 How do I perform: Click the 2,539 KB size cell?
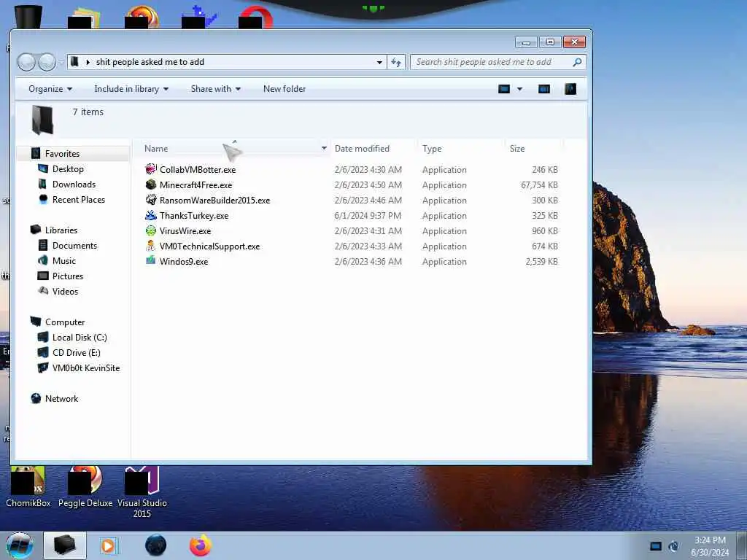pyautogui.click(x=542, y=262)
